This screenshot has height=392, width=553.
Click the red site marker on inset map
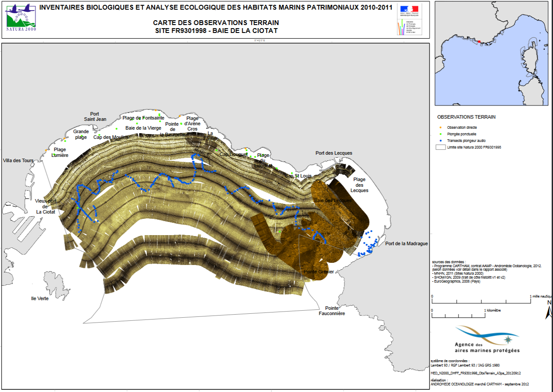pos(479,42)
